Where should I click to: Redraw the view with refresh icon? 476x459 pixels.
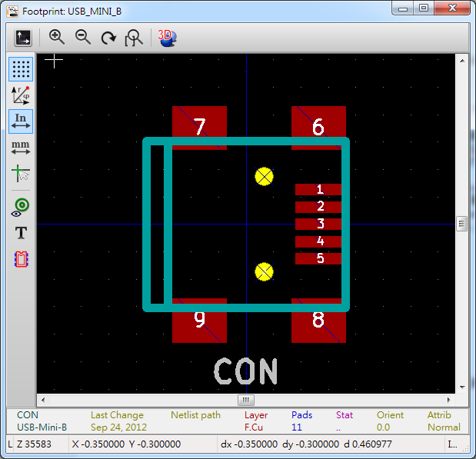108,37
